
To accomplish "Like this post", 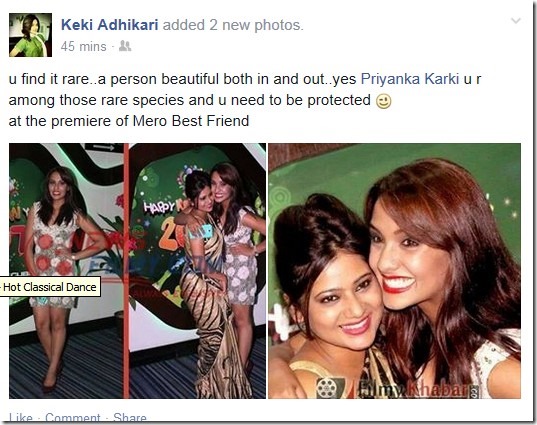I will click(x=21, y=417).
